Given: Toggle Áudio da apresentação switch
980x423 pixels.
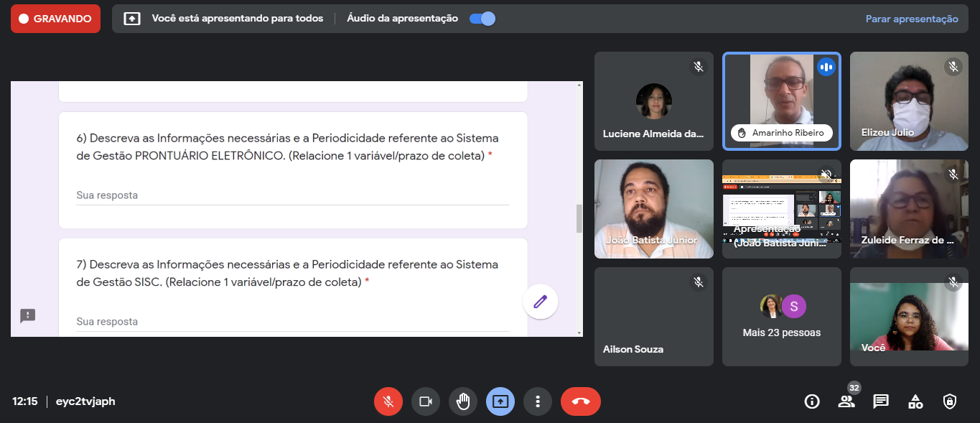Looking at the screenshot, I should point(482,19).
